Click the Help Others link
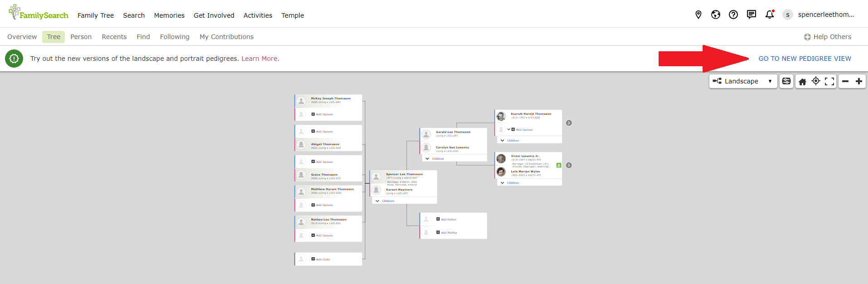Screen dimensions: 868x284 (x=828, y=37)
